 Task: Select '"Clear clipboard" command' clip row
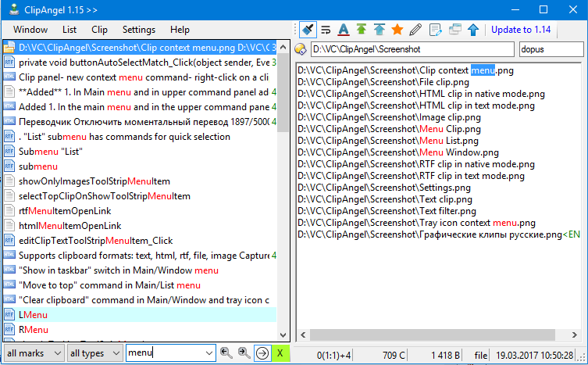pyautogui.click(x=140, y=300)
